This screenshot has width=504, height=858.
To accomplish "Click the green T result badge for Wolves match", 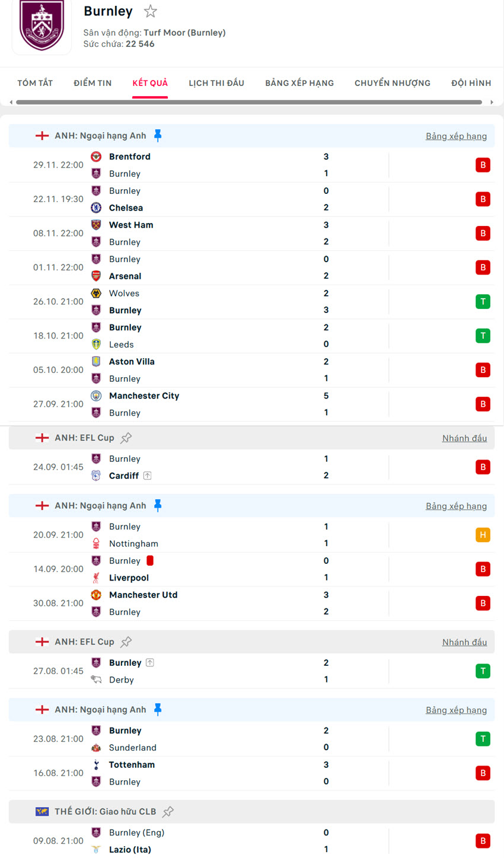I will point(483,302).
